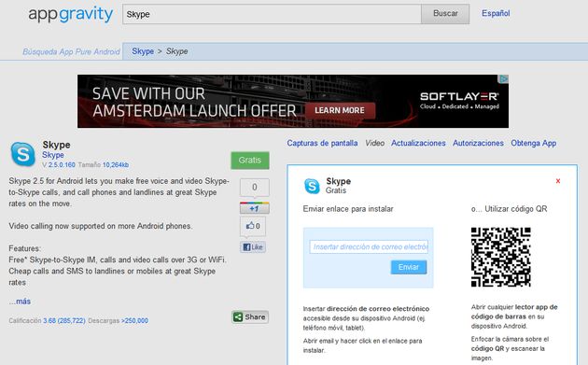This screenshot has width=588, height=365.
Task: Click the large Skype app icon
Action: point(23,154)
